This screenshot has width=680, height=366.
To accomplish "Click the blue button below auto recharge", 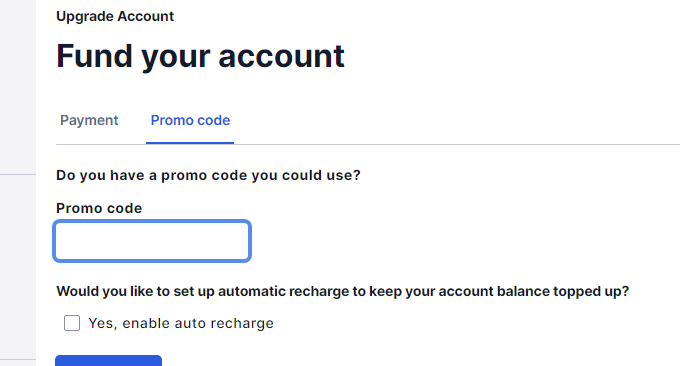I will pyautogui.click(x=108, y=361).
